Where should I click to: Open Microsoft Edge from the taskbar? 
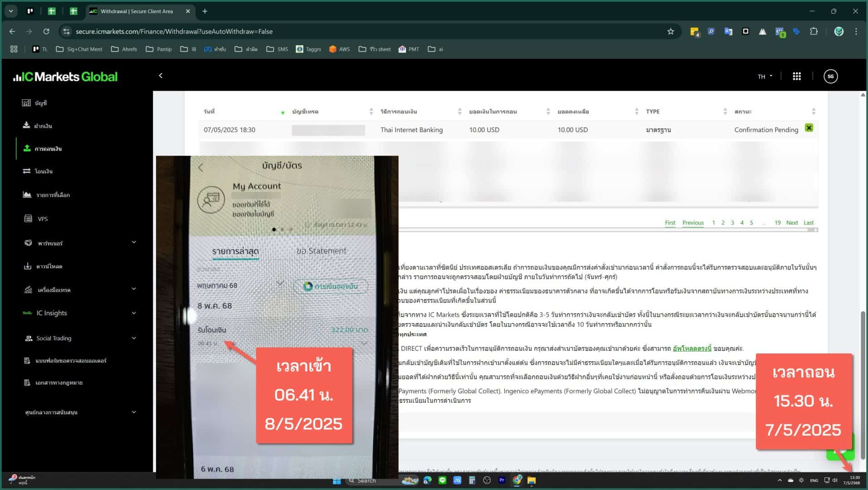(x=427, y=480)
